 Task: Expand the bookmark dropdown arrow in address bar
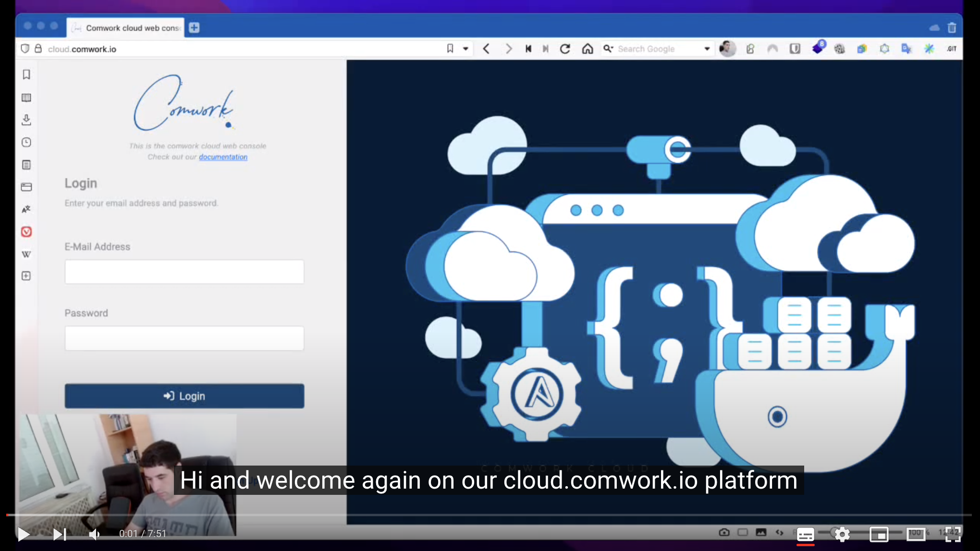[465, 48]
